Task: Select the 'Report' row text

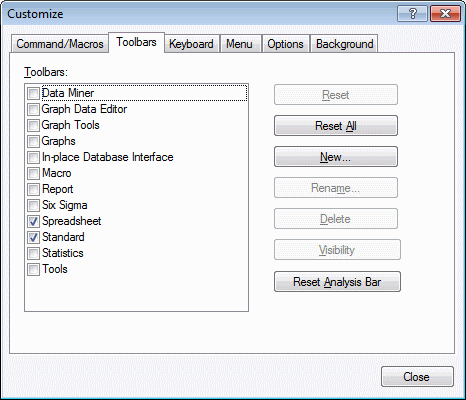Action: 57,189
